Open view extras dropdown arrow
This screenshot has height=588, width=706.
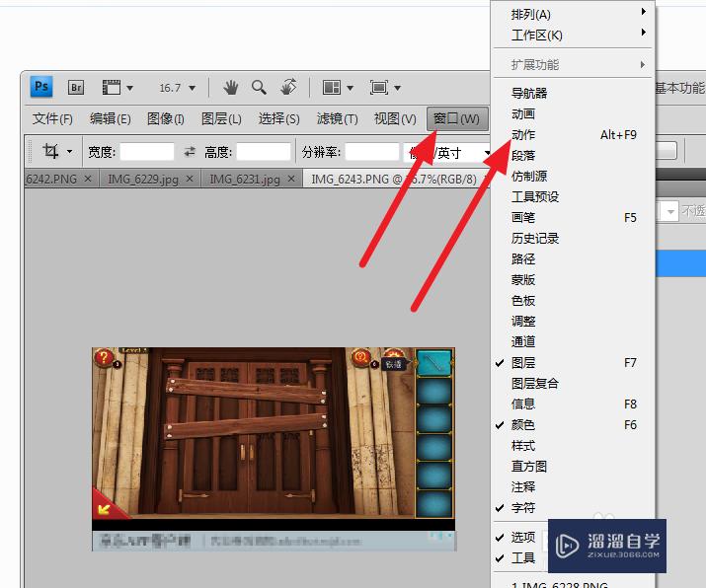click(129, 88)
